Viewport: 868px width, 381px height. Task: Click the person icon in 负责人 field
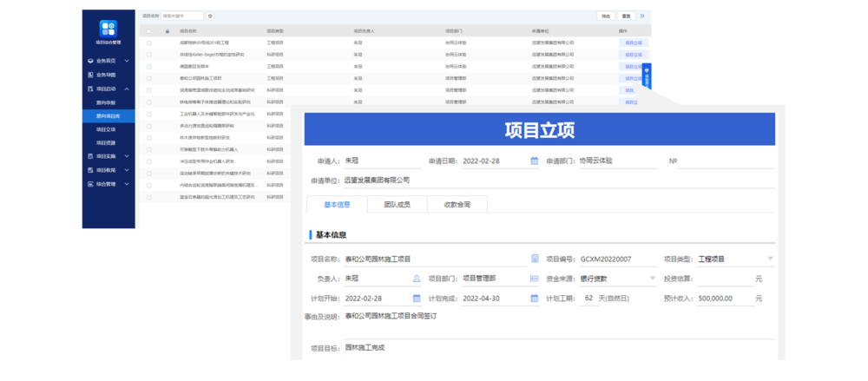coord(417,279)
